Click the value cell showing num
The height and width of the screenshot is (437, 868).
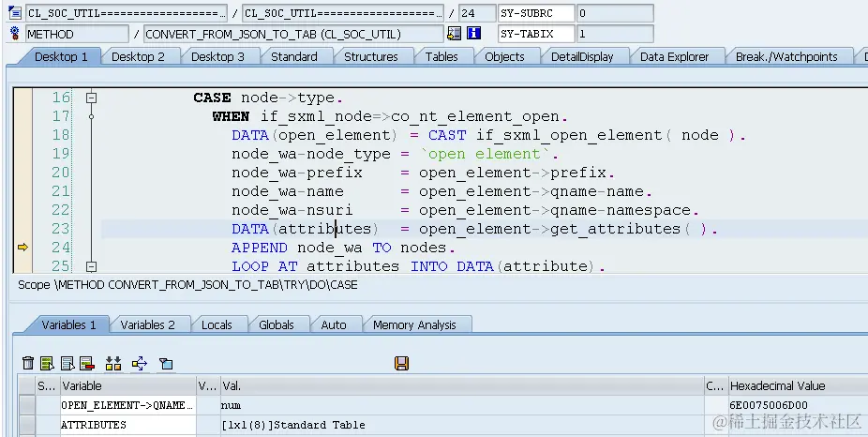point(462,405)
